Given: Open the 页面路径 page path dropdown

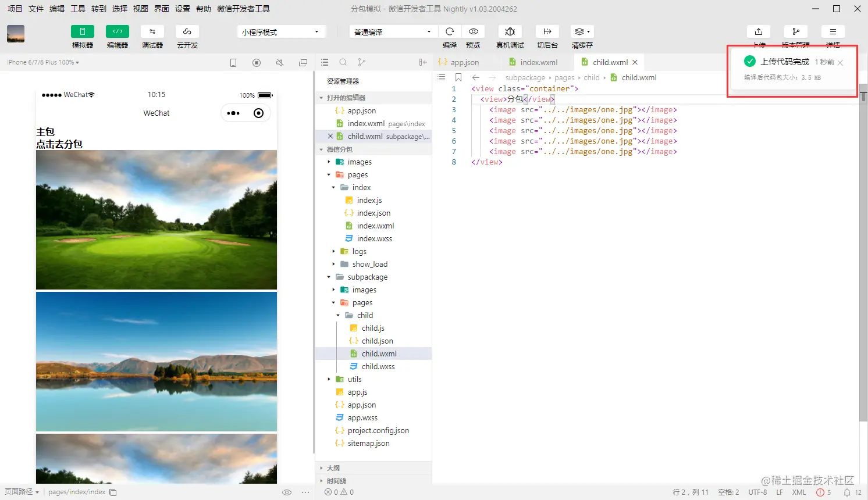Looking at the screenshot, I should (x=22, y=492).
